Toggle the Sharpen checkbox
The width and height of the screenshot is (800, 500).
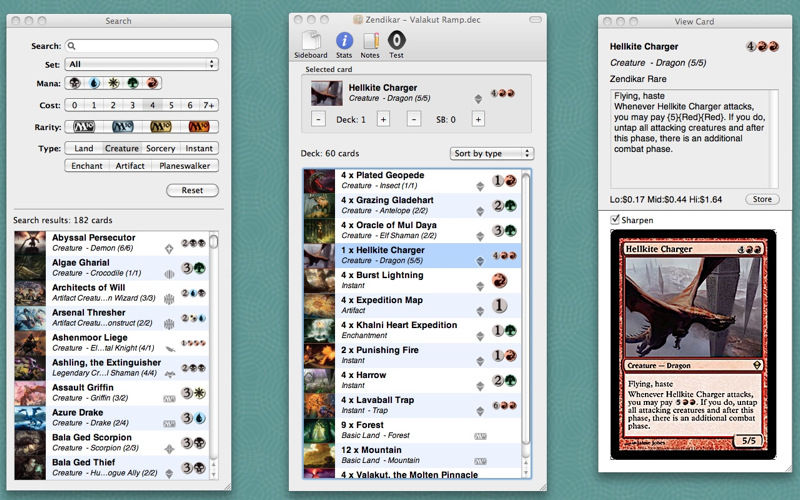[x=615, y=219]
